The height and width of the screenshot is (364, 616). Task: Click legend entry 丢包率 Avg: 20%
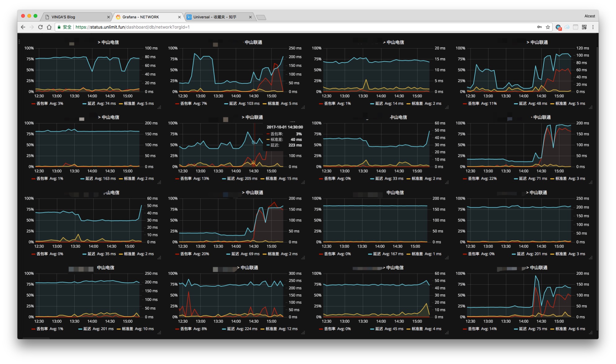tap(192, 254)
